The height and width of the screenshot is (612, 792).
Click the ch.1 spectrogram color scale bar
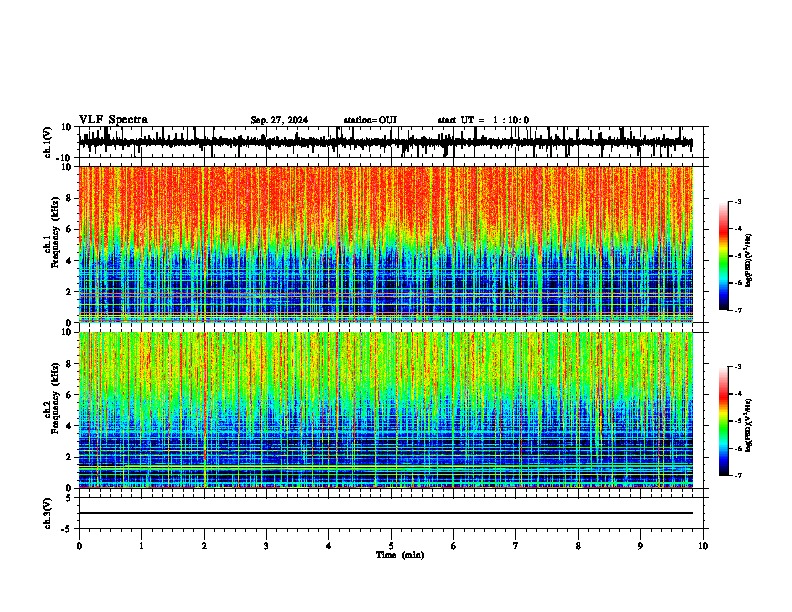pos(724,256)
